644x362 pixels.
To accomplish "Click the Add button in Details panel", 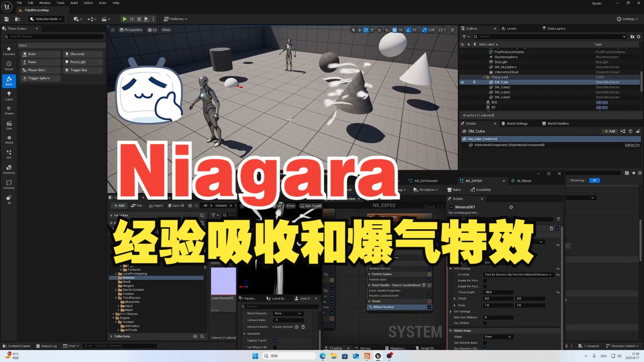I will [610, 131].
